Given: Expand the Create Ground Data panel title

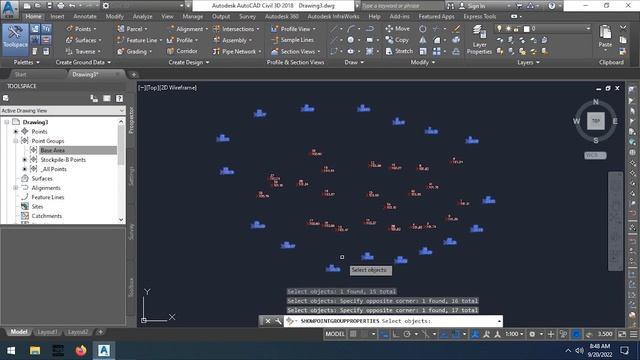Looking at the screenshot, I should (83, 62).
